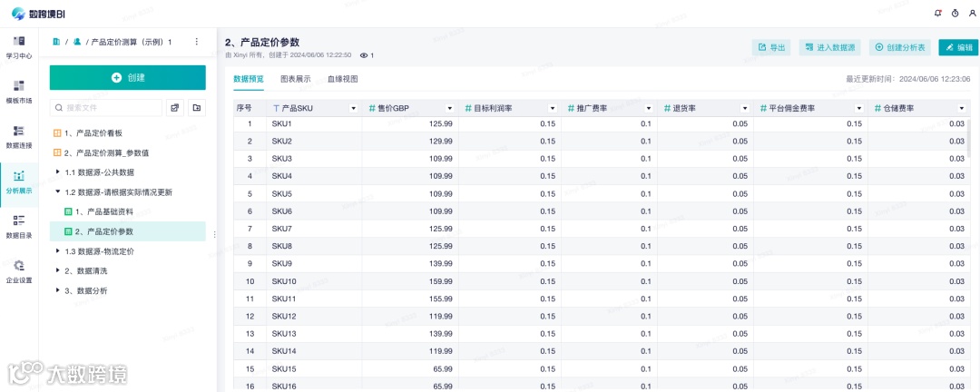Click the view count eye icon

coord(364,55)
